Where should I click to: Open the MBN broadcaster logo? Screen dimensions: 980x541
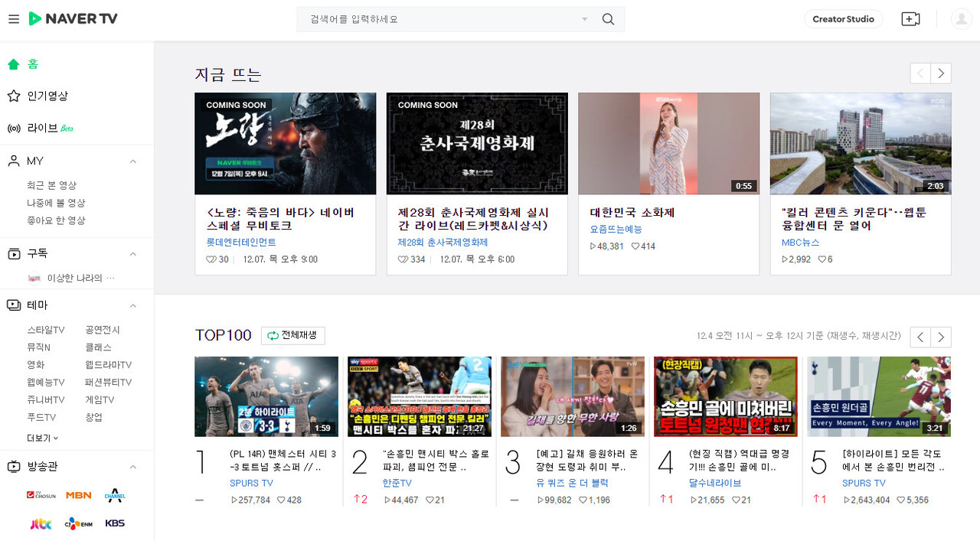point(78,495)
